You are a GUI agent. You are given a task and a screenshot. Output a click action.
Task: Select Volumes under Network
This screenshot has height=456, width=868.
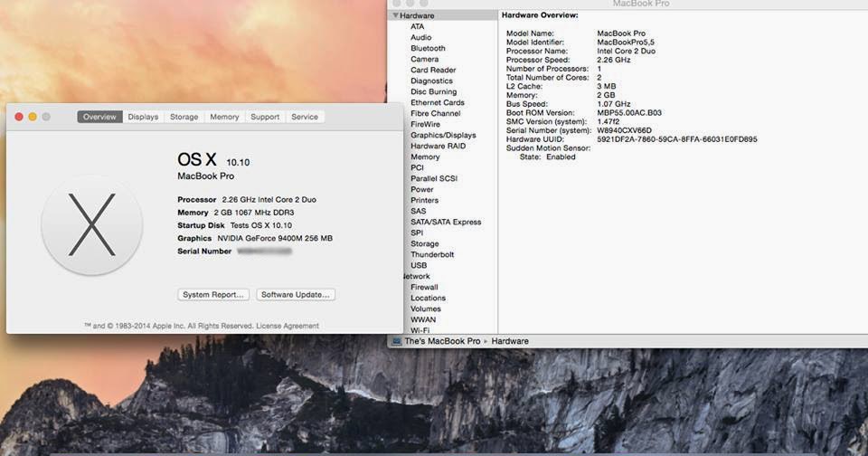pos(426,309)
